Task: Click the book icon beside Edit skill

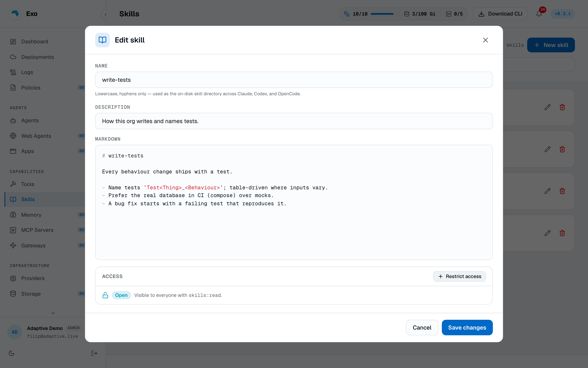Action: pyautogui.click(x=102, y=40)
